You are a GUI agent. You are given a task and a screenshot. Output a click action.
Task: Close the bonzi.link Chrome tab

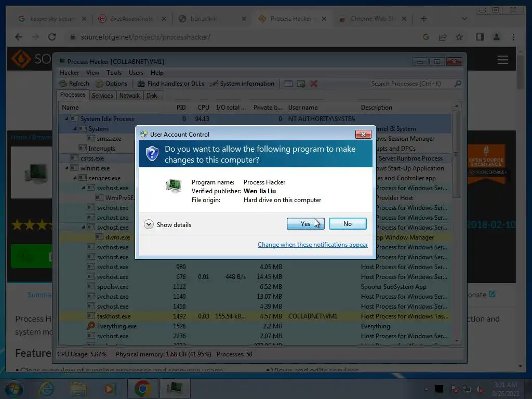244,19
